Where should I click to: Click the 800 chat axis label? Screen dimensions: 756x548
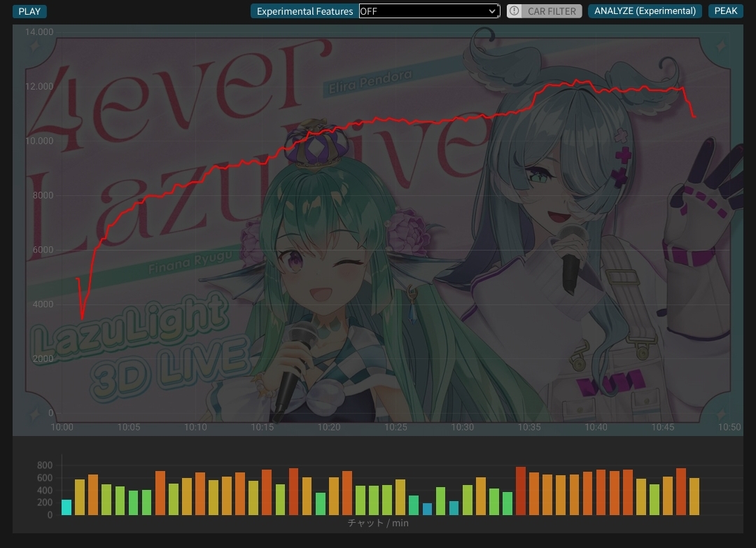(x=45, y=465)
